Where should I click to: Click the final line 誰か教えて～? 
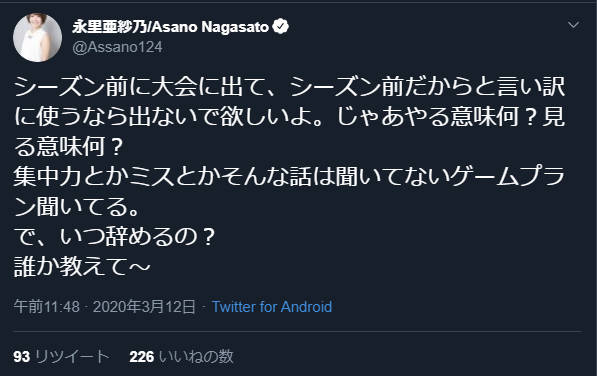[82, 266]
